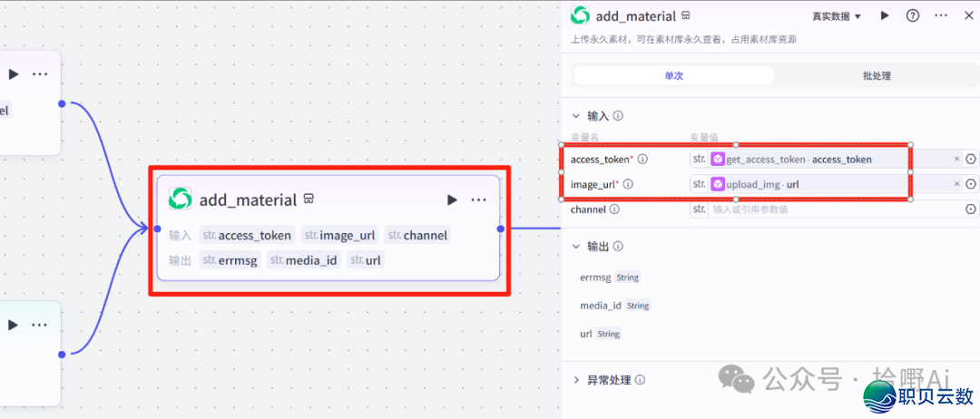Click the info icon next to image_url
The image size is (980, 419).
pos(628,185)
